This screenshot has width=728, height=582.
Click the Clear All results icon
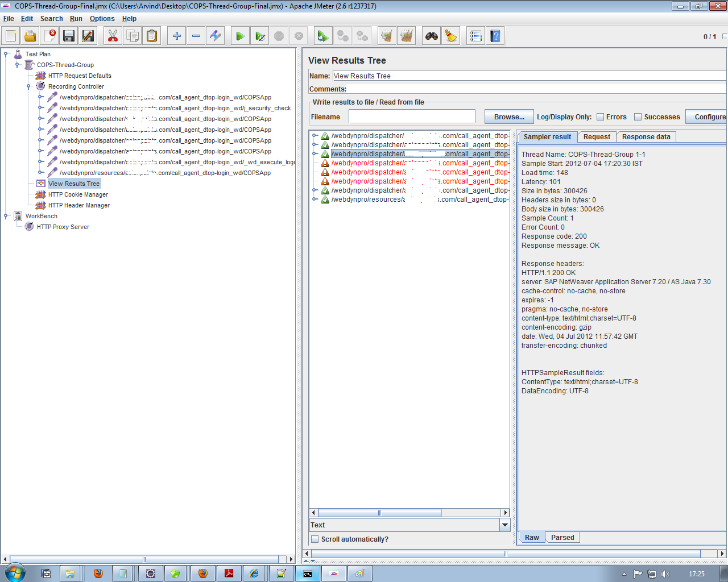(407, 36)
